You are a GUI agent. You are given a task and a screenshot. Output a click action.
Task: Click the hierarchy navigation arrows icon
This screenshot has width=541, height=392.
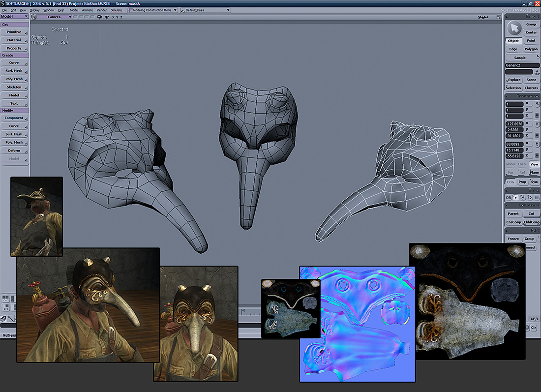coord(537,72)
